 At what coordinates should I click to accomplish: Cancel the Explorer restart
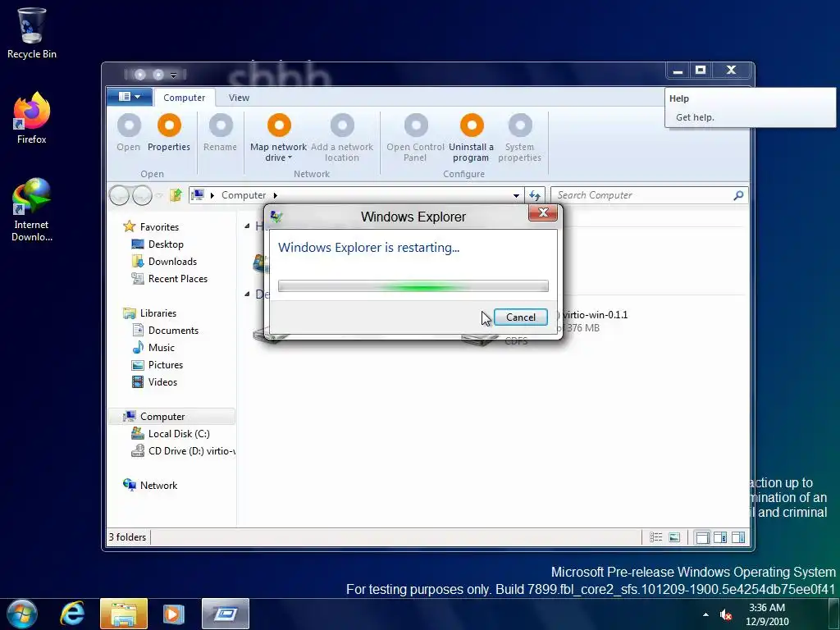(520, 317)
